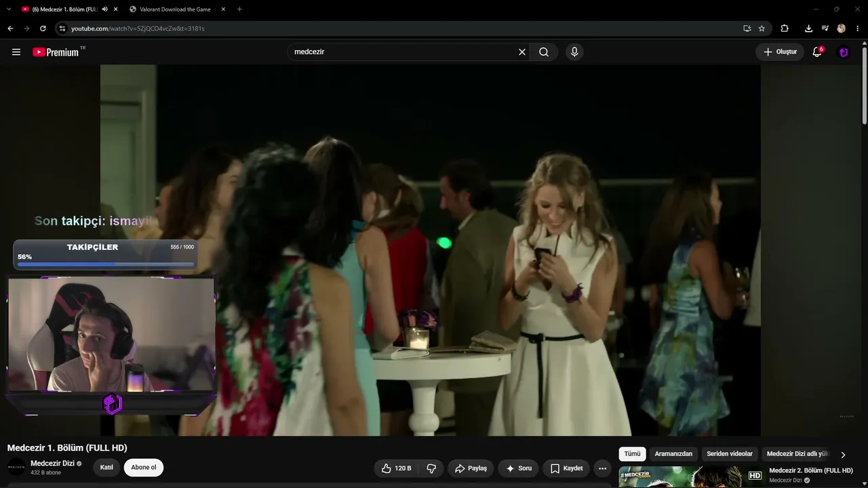This screenshot has width=868, height=488.
Task: Focus the youtube.com address bar
Action: click(400, 28)
